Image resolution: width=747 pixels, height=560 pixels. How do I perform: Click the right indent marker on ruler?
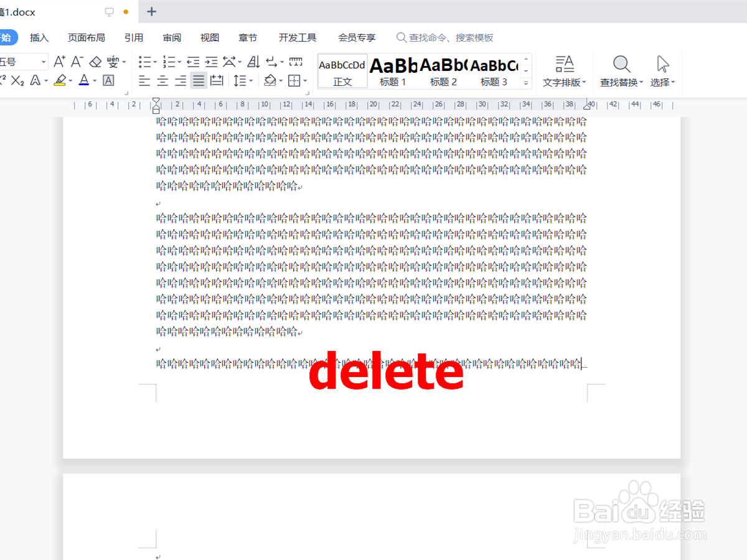click(586, 107)
